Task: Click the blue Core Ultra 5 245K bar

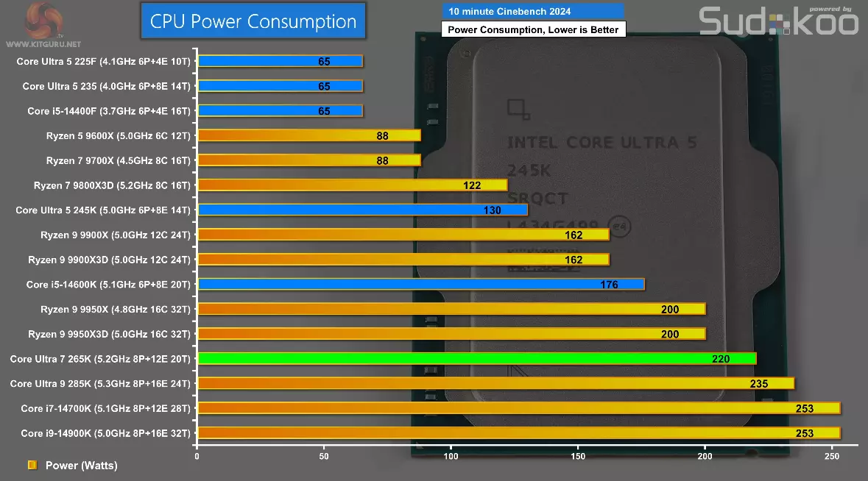Action: click(363, 210)
